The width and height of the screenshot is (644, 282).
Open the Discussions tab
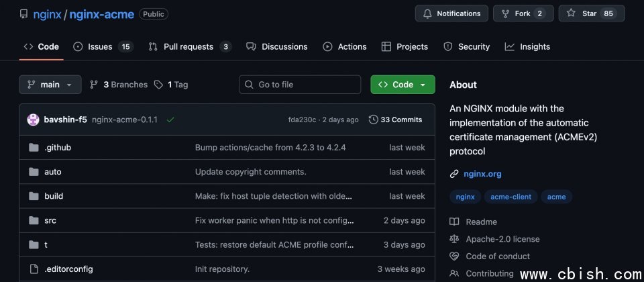(276, 47)
